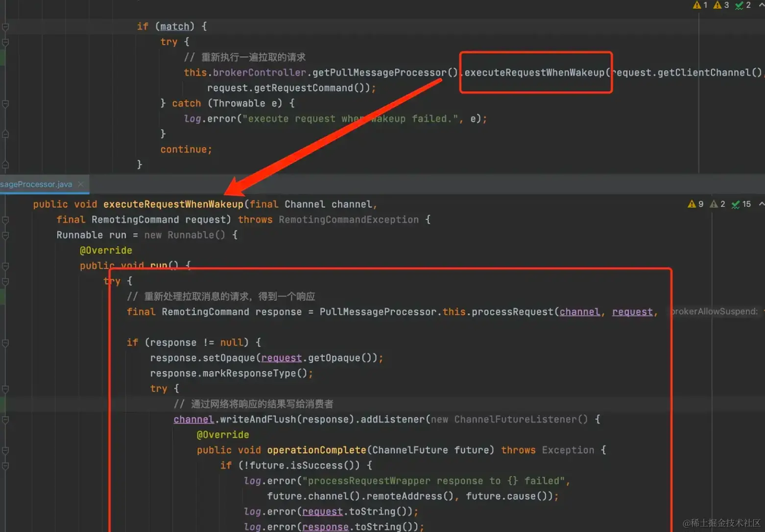Click 'response.markResponseType()' statement
765x532 pixels.
pyautogui.click(x=231, y=373)
